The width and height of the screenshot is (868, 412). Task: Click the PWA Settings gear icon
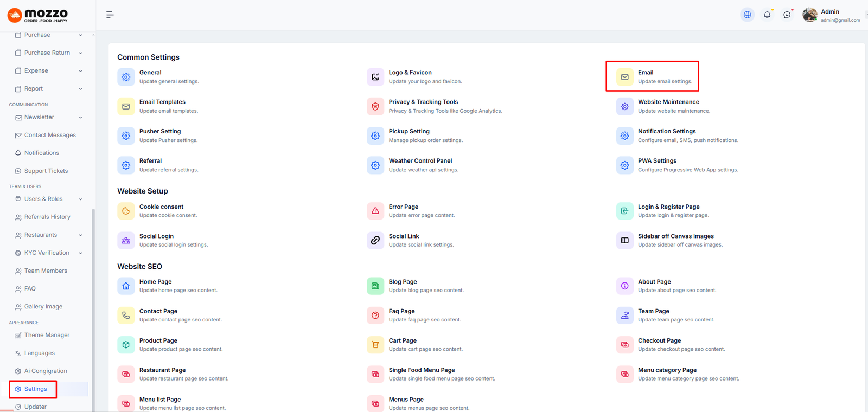625,165
